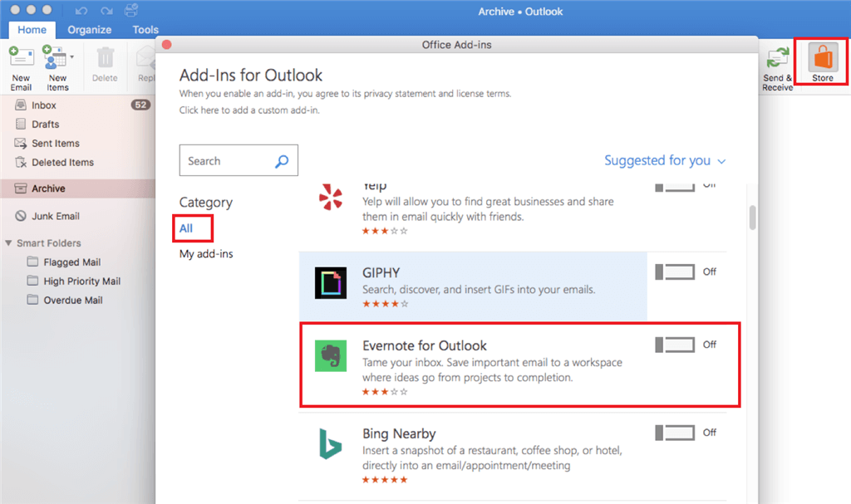Screen dimensions: 851x504
Task: Select the Flagged Mail smart folder label
Action: pos(72,262)
